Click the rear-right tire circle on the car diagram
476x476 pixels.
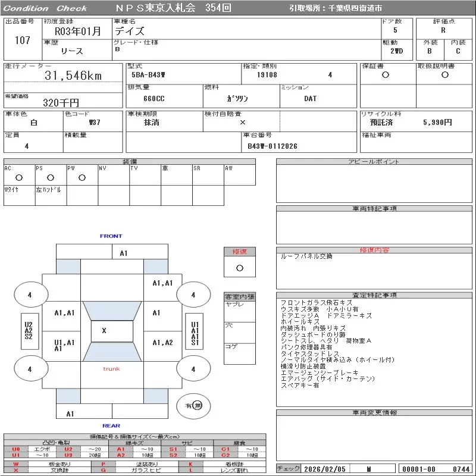[193, 369]
